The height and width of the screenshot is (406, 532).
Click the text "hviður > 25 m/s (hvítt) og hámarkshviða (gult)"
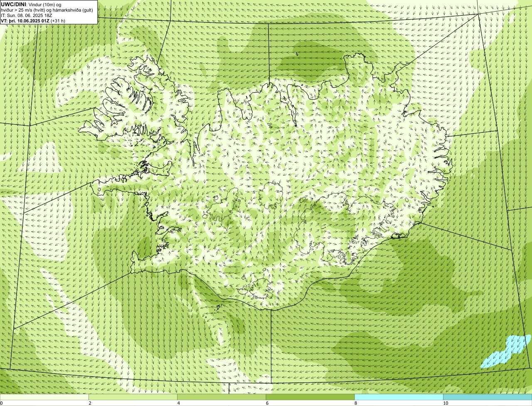tap(47, 10)
